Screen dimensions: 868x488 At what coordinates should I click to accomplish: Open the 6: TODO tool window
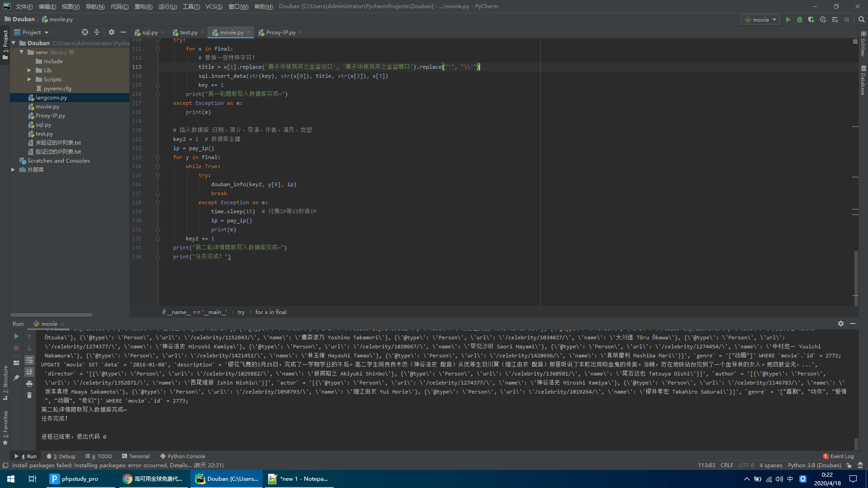tap(99, 456)
